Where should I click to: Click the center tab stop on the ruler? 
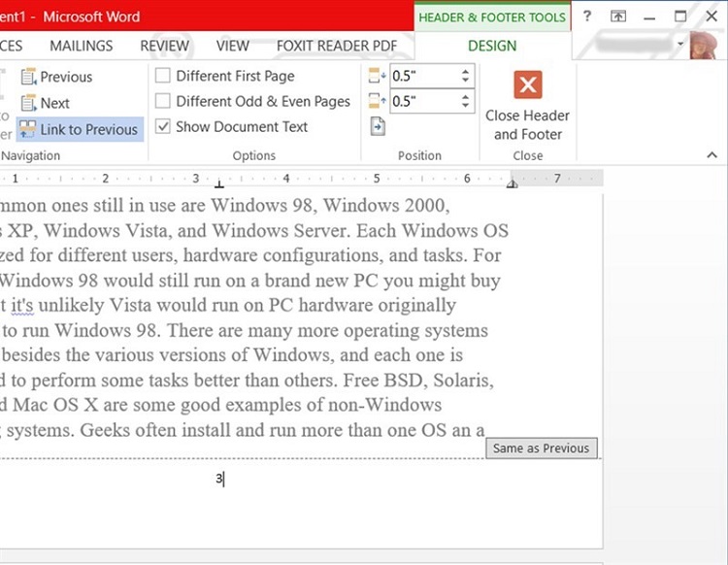pyautogui.click(x=219, y=184)
